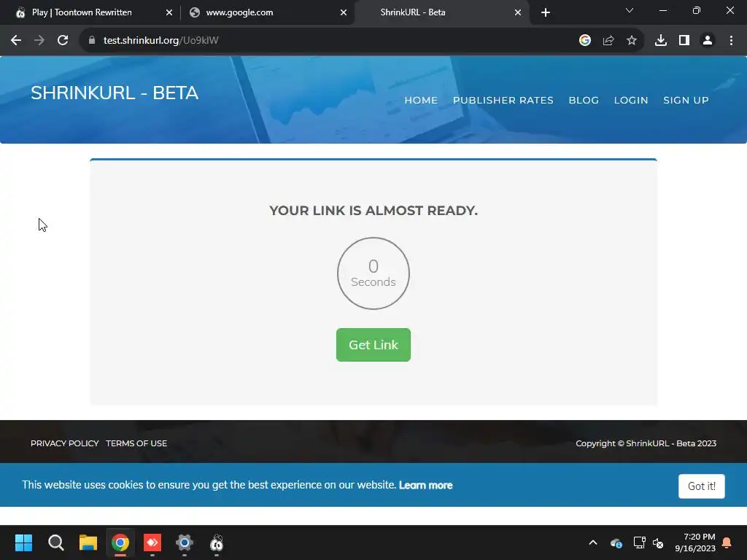This screenshot has width=747, height=560.
Task: Open the red AnyDesk-style taskbar app
Action: coord(152,542)
